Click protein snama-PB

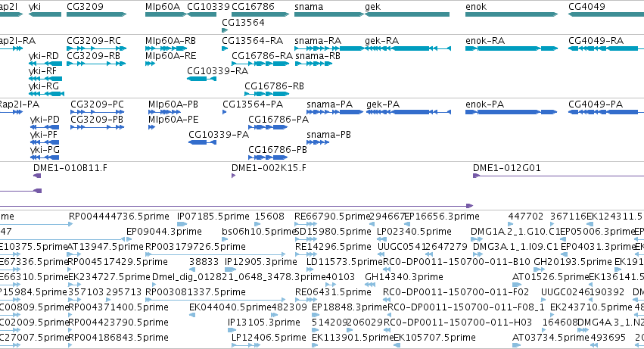click(x=328, y=135)
